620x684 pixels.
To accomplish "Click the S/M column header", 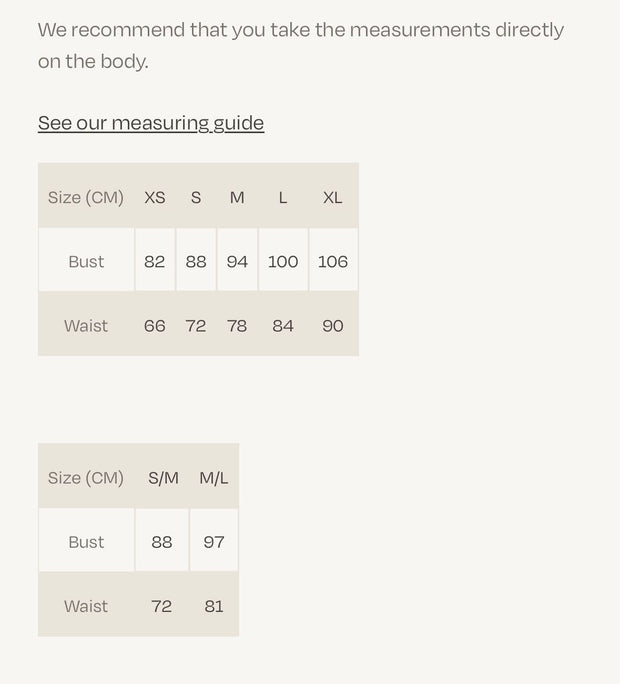I will [162, 478].
